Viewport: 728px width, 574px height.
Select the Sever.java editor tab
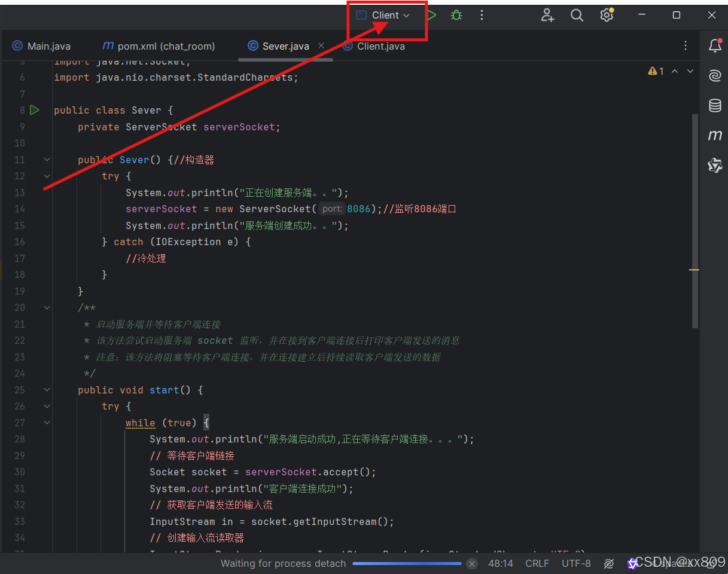[285, 46]
